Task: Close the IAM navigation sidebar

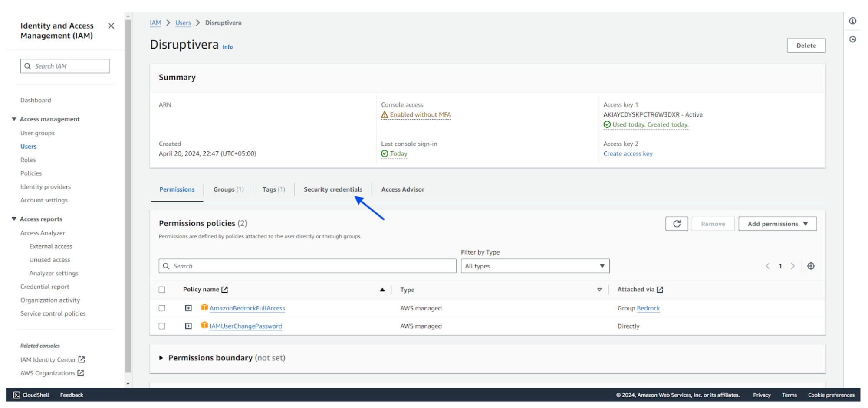Action: [111, 26]
